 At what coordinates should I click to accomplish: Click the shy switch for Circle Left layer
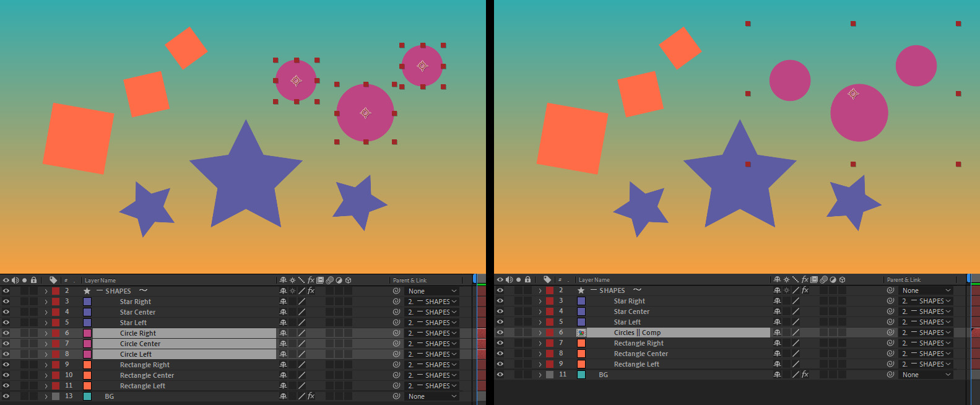click(283, 354)
